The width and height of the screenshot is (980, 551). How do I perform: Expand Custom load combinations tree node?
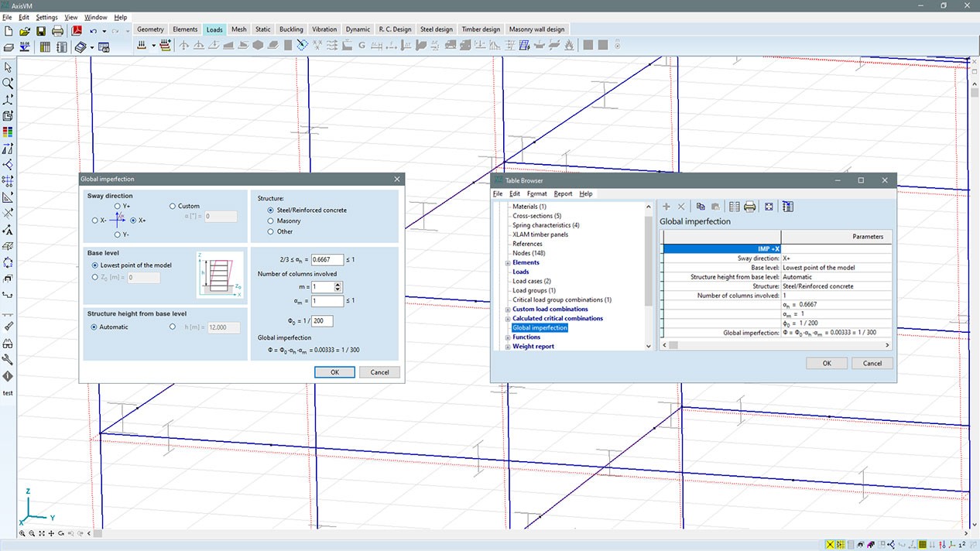[508, 310]
